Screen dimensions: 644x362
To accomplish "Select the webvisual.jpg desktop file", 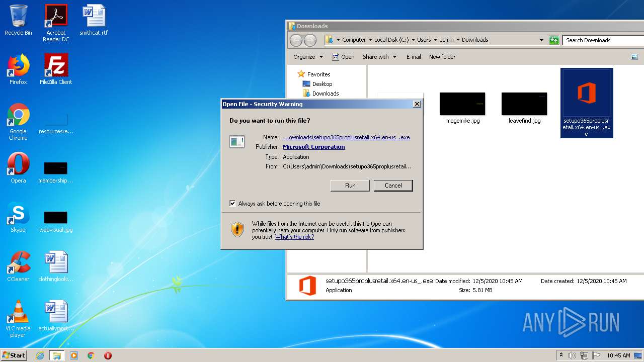I will coord(56,221).
